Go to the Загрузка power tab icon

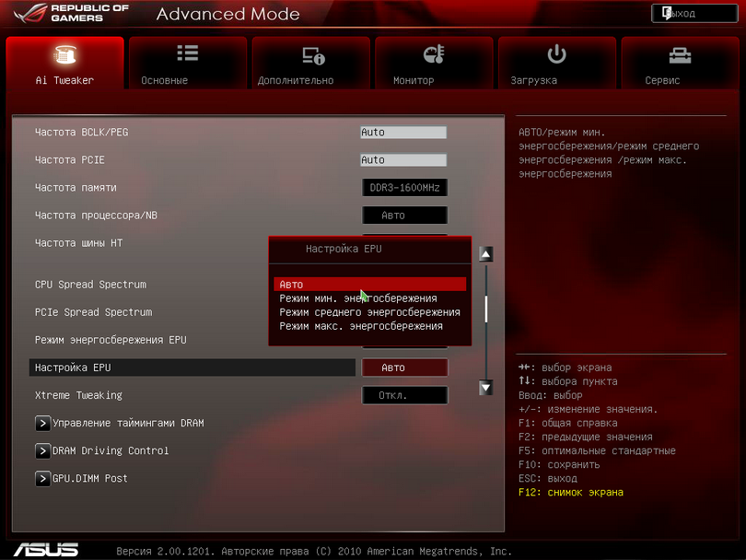pos(556,55)
